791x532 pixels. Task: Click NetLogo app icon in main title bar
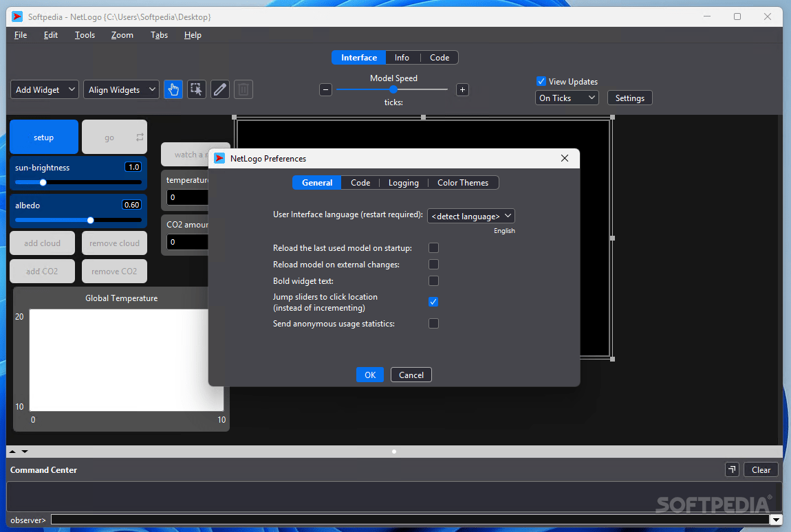(x=18, y=16)
